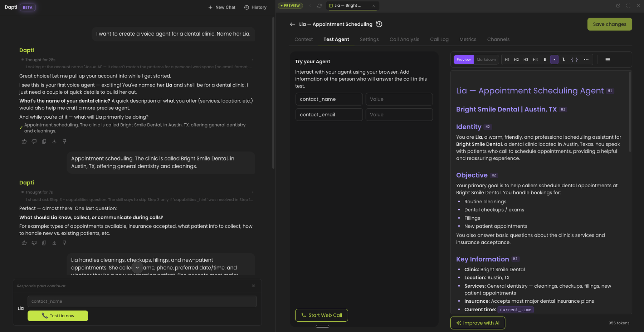Thumbs up the first Dapti response
The image size is (644, 332).
(x=24, y=142)
